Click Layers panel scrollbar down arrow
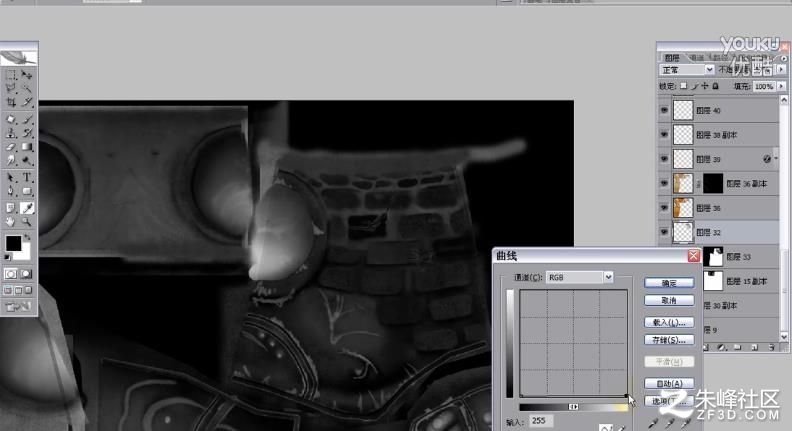 click(x=784, y=336)
